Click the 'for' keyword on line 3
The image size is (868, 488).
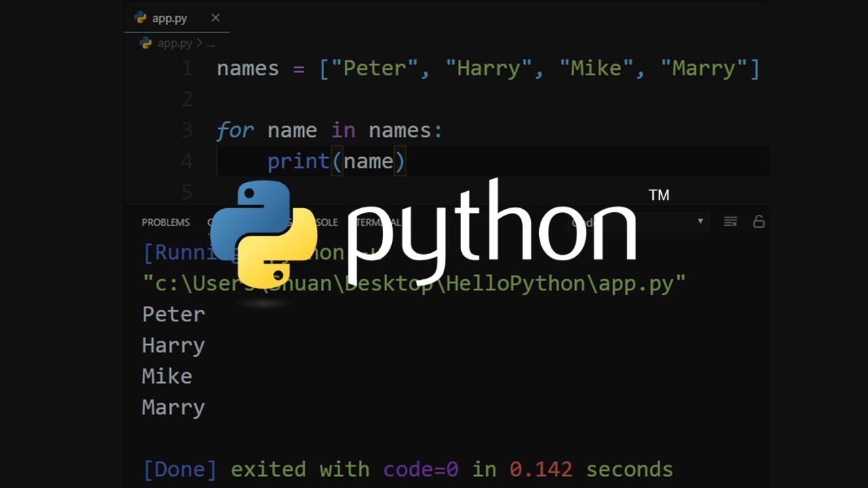[x=235, y=130]
